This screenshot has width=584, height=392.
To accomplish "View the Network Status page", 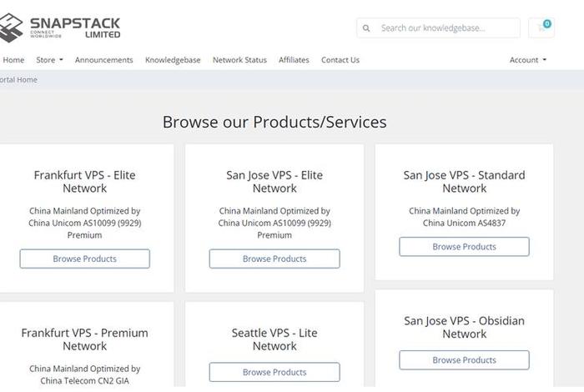I will [239, 60].
